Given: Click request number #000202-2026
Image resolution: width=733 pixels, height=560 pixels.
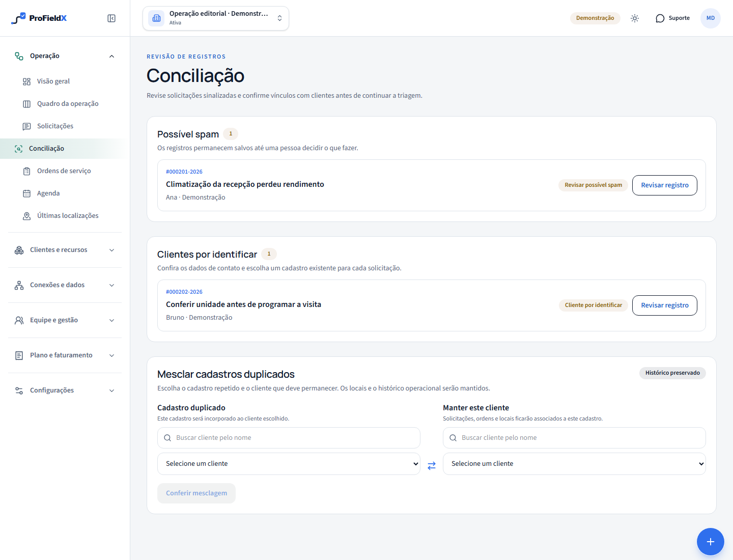Looking at the screenshot, I should (184, 292).
